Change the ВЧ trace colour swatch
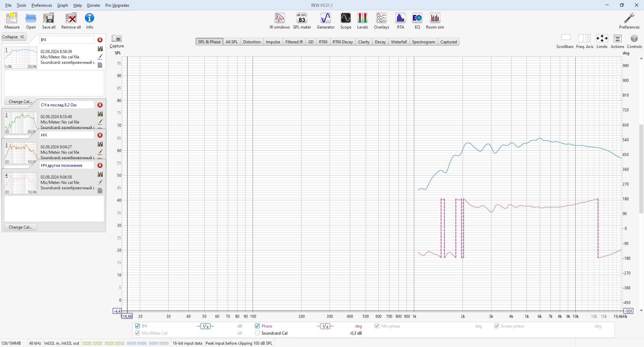 [100, 57]
